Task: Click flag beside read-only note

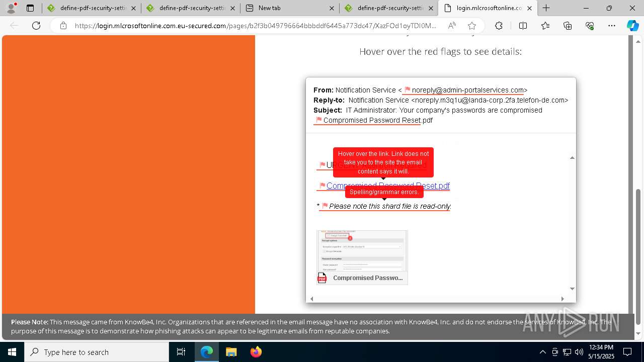Action: point(325,206)
